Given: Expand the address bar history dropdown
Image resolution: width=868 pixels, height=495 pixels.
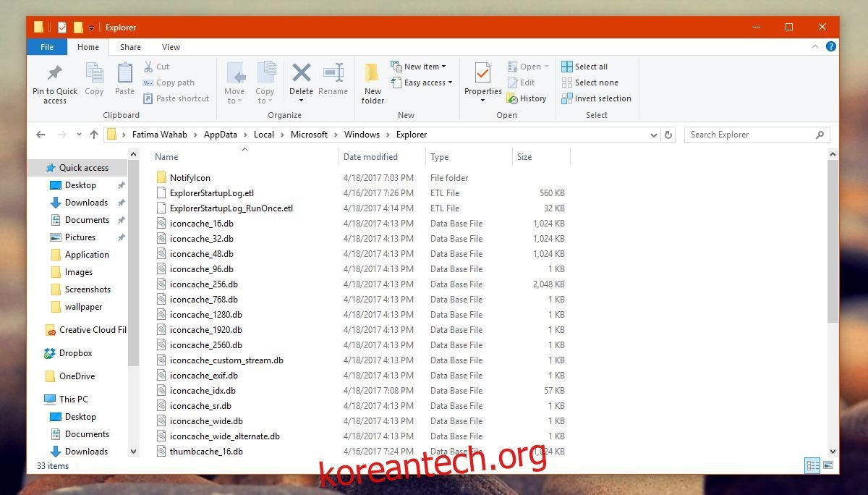Looking at the screenshot, I should pyautogui.click(x=654, y=135).
